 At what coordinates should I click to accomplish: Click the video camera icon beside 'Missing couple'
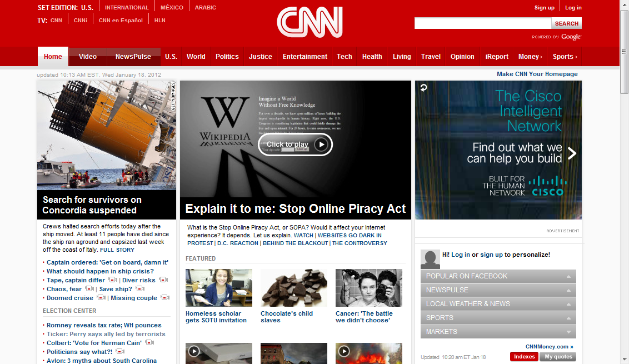[165, 297]
